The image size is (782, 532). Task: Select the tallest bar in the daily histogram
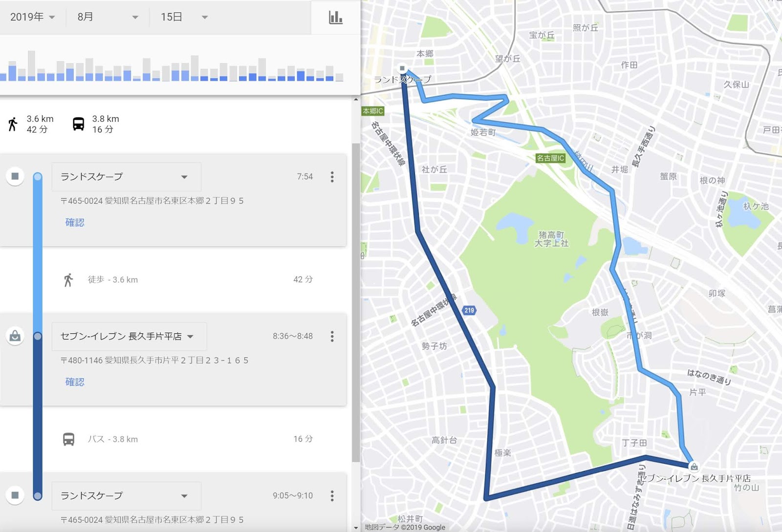32,66
